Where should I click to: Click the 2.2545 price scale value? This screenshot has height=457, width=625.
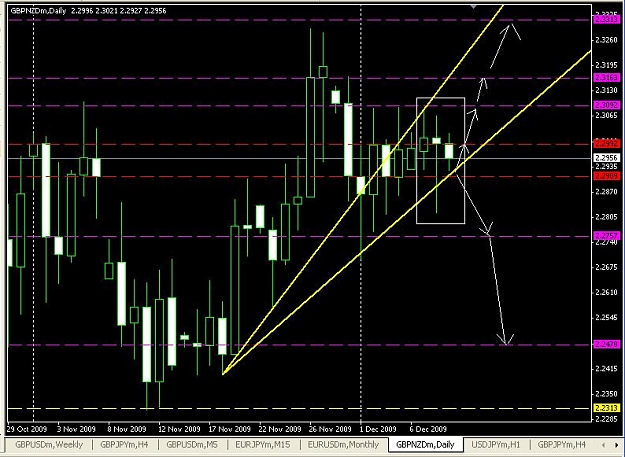click(606, 318)
